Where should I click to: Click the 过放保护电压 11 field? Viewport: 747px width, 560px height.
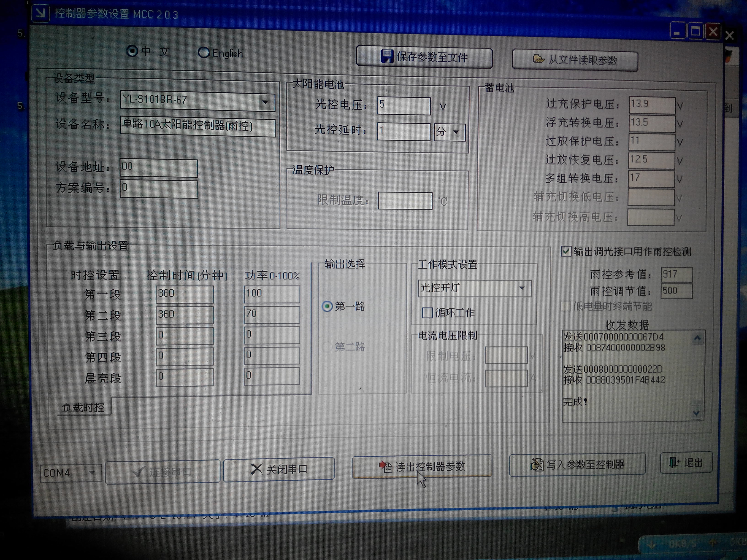[651, 142]
